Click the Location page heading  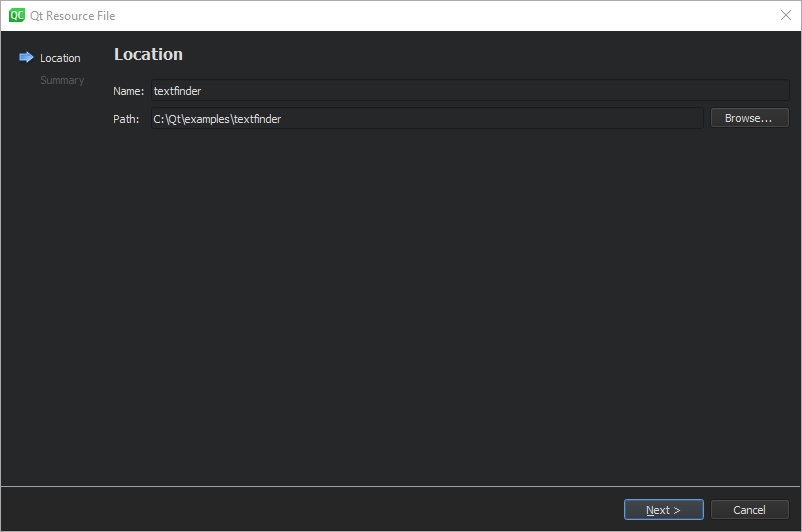(x=148, y=54)
